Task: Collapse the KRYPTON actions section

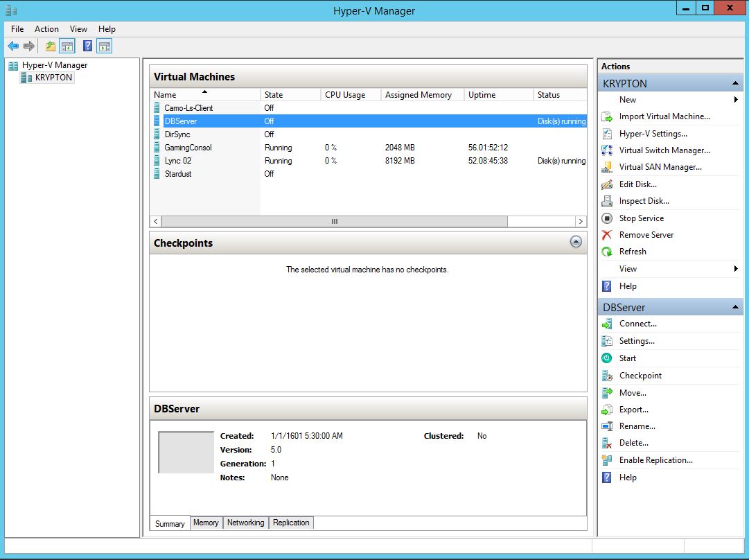Action: coord(735,84)
